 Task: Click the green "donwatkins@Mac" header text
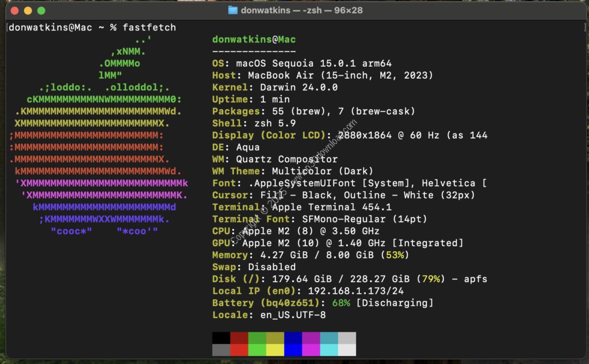click(254, 40)
